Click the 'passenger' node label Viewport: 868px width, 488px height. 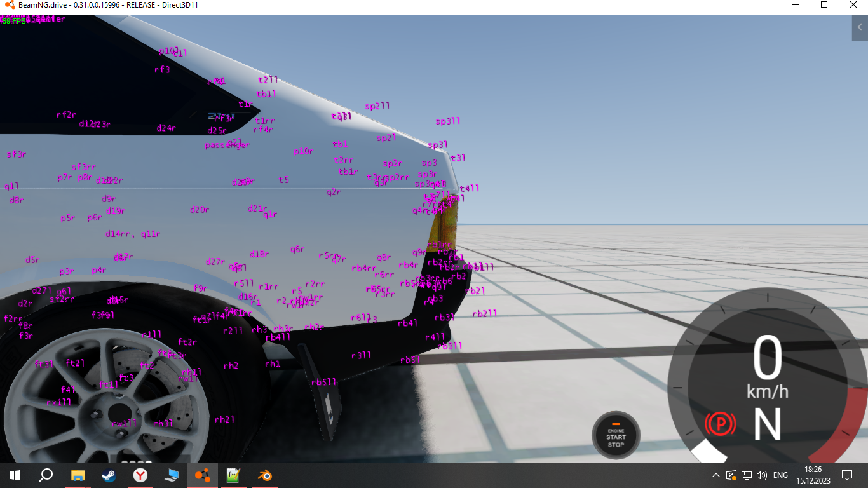[227, 146]
